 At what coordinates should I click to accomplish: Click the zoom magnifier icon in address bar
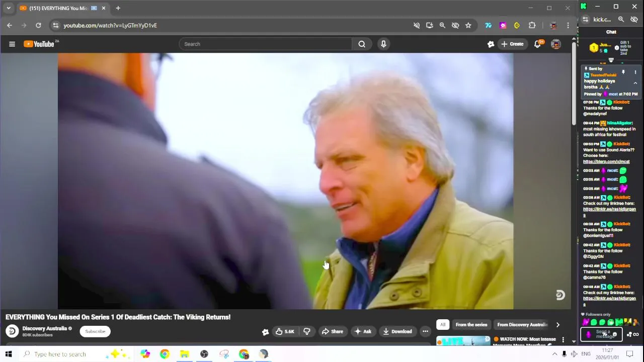click(x=442, y=25)
